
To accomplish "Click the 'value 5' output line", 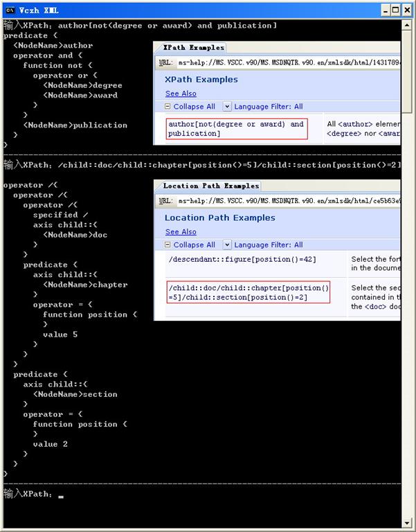I will click(x=60, y=335).
